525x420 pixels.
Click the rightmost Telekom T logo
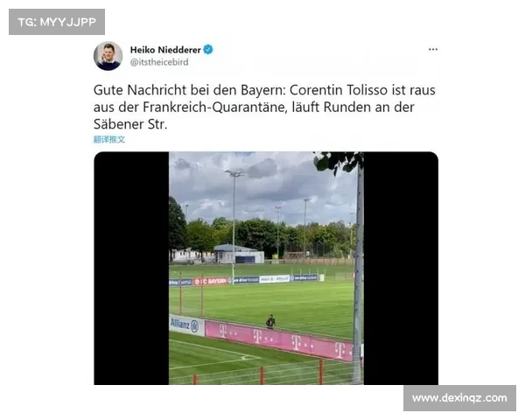(339, 350)
